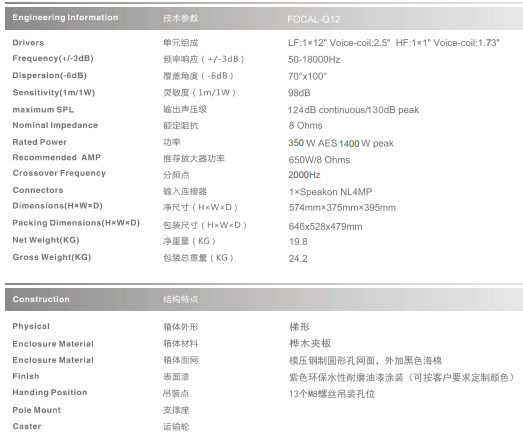Click the 'Connectors' row label

point(38,190)
